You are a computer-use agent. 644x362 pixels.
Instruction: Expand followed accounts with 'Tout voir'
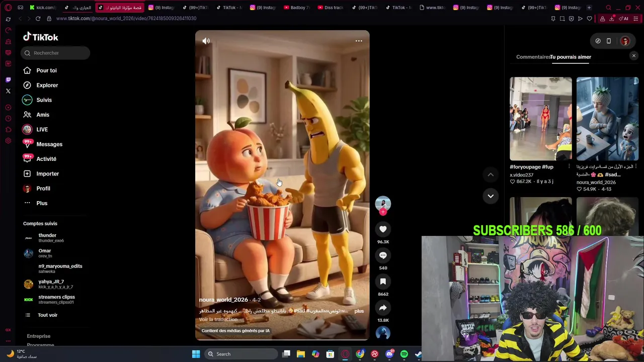(47, 315)
